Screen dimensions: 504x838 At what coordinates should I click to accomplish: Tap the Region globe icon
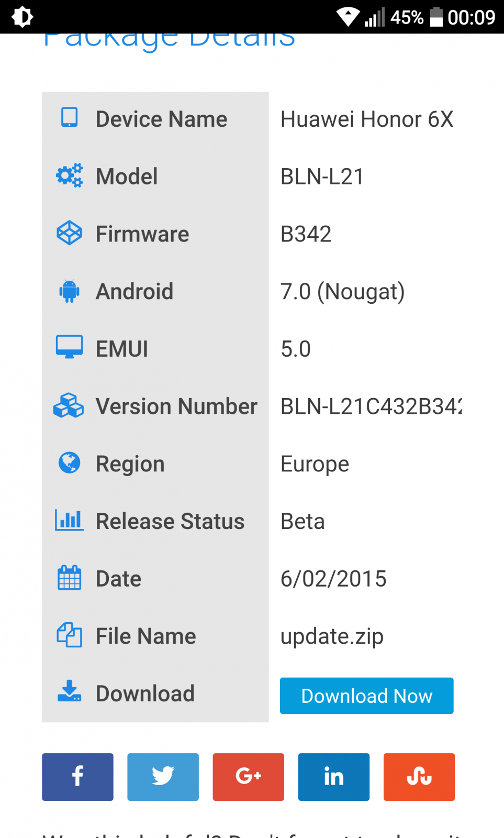pyautogui.click(x=69, y=462)
